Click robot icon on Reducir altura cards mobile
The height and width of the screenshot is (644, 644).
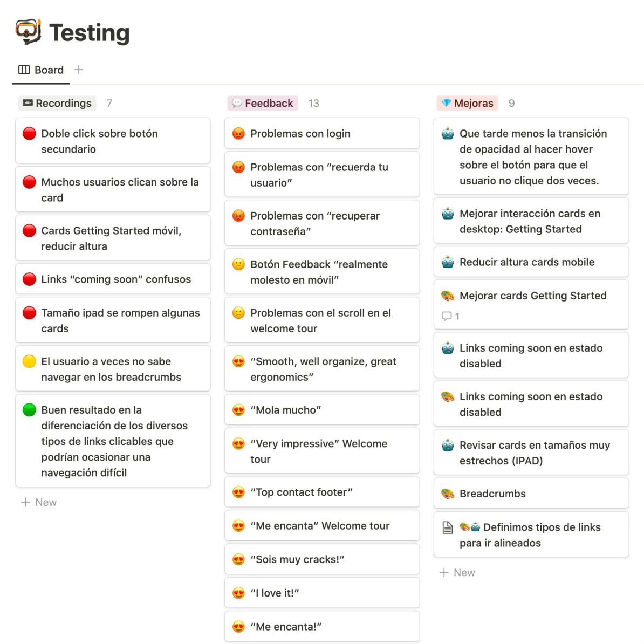(x=448, y=262)
